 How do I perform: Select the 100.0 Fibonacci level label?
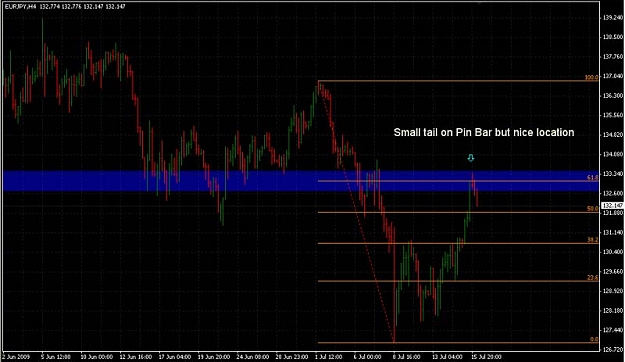tap(592, 78)
